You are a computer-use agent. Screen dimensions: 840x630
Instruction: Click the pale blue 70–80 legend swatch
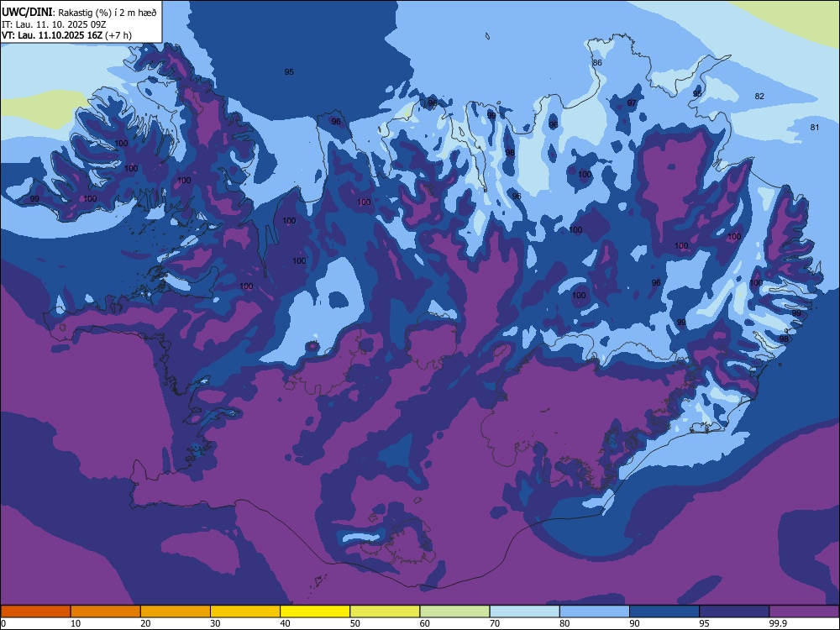(x=524, y=612)
